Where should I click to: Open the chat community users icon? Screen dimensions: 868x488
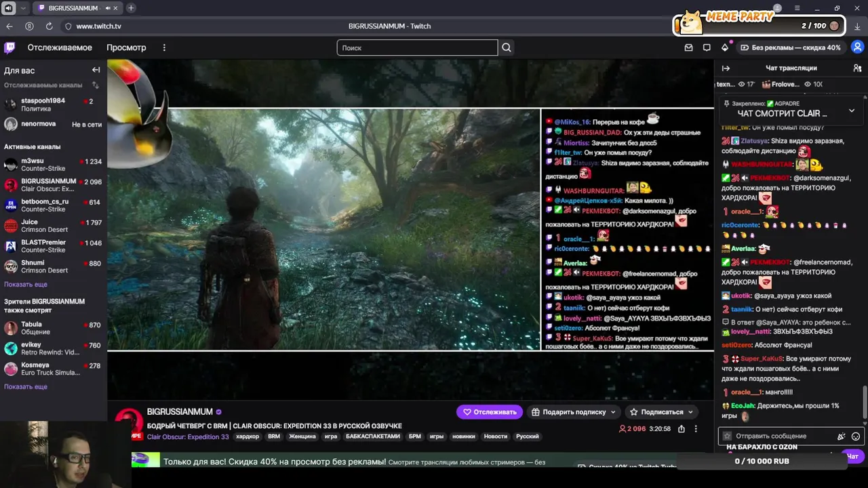[x=857, y=68]
